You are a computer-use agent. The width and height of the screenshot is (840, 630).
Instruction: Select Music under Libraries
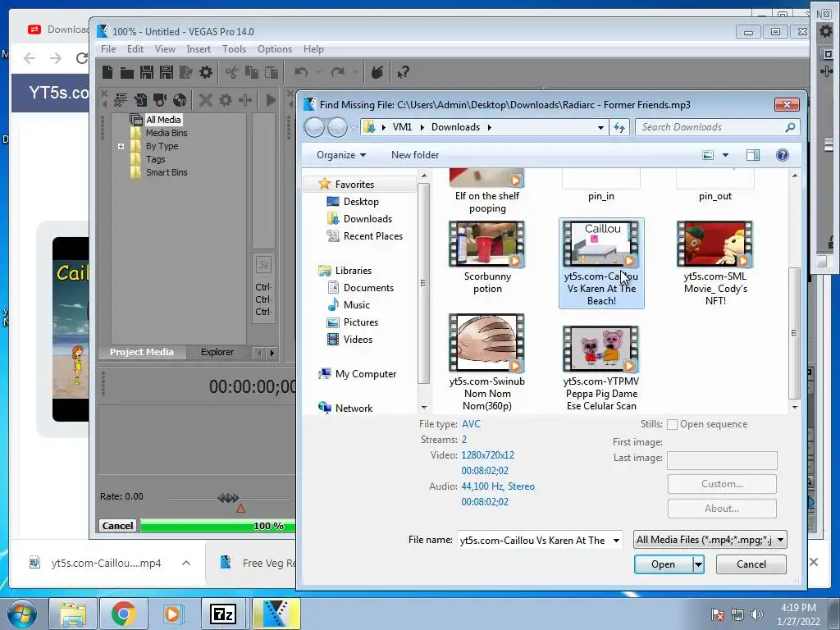tap(356, 305)
